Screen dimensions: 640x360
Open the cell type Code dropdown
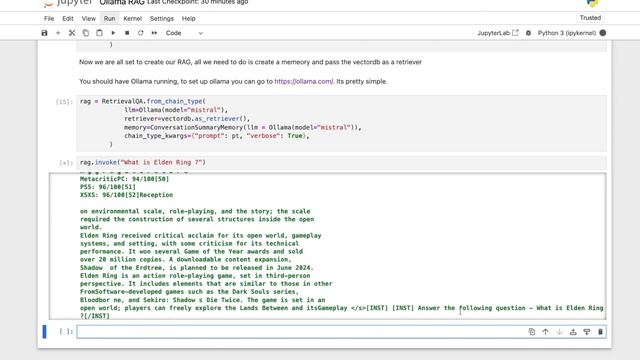(x=184, y=33)
